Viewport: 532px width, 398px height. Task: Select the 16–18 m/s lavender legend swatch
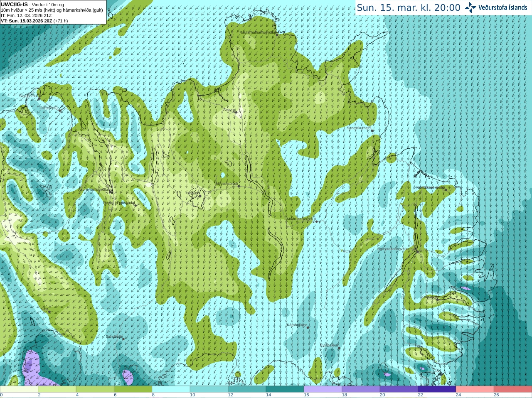(323, 389)
